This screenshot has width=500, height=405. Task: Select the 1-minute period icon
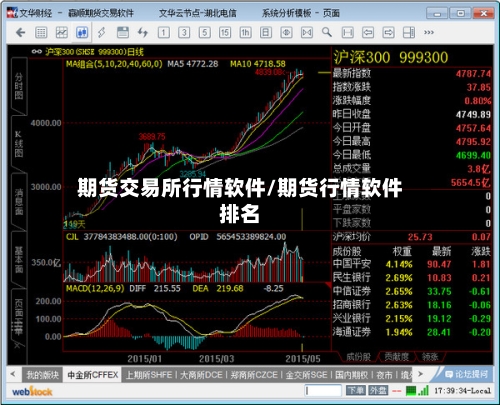pyautogui.click(x=163, y=33)
